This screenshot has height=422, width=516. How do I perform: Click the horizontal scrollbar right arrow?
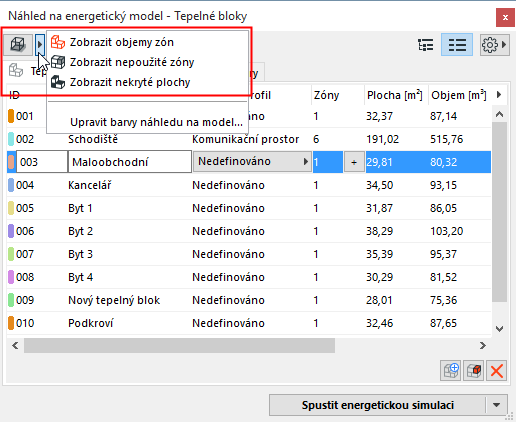click(483, 345)
